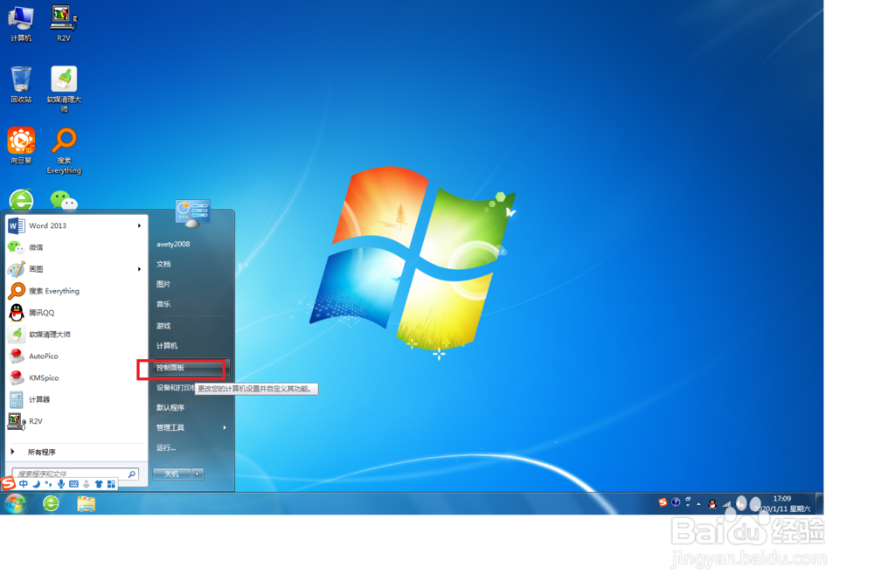Click the Windows Start orb
Viewport: 874px width, 588px height.
click(x=15, y=504)
